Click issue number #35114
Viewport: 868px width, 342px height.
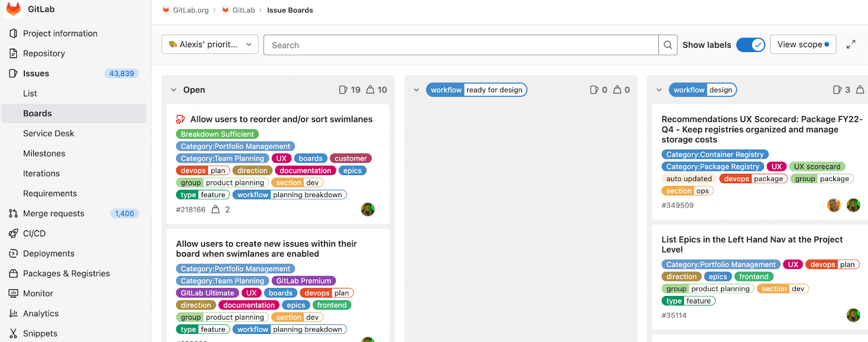[x=674, y=315]
